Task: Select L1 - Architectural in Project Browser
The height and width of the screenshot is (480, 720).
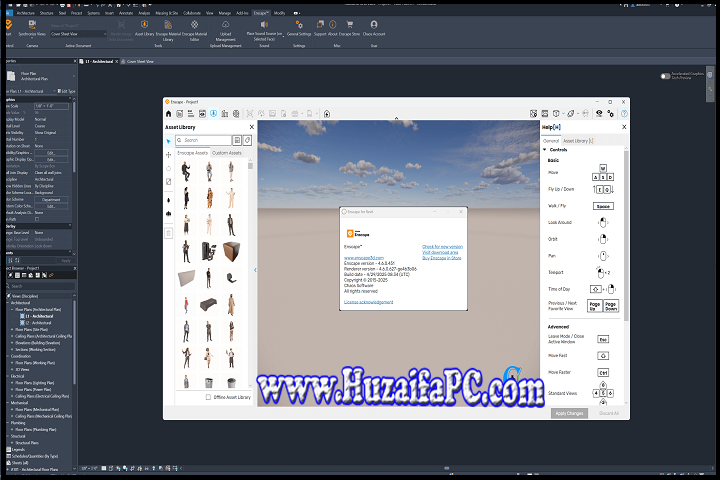Action: coord(36,316)
